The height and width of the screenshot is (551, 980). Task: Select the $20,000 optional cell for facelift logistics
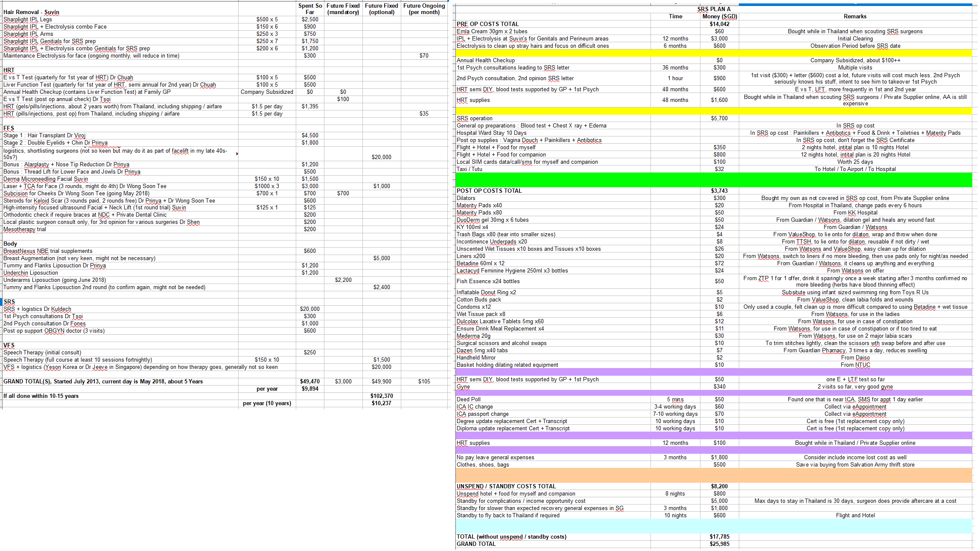pos(382,157)
